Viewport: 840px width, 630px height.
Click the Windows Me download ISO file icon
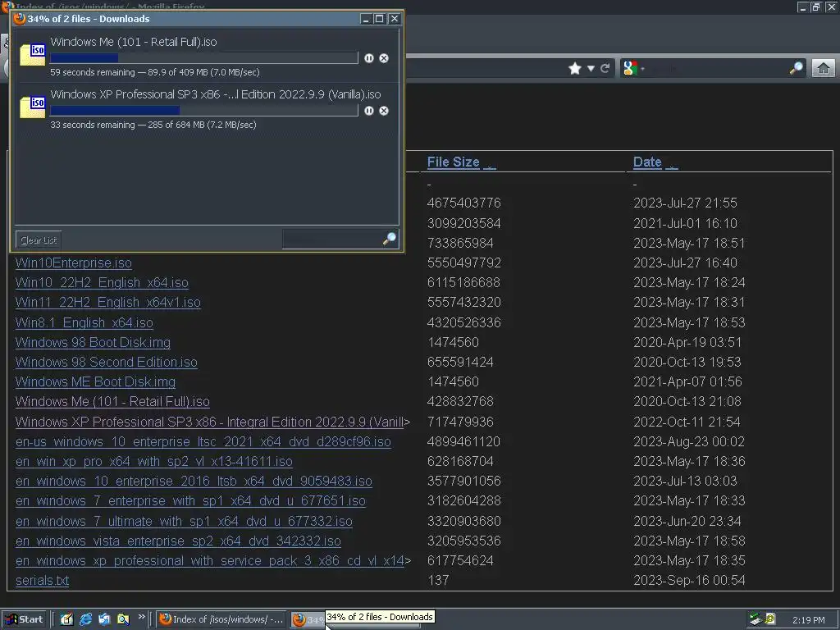[x=33, y=55]
